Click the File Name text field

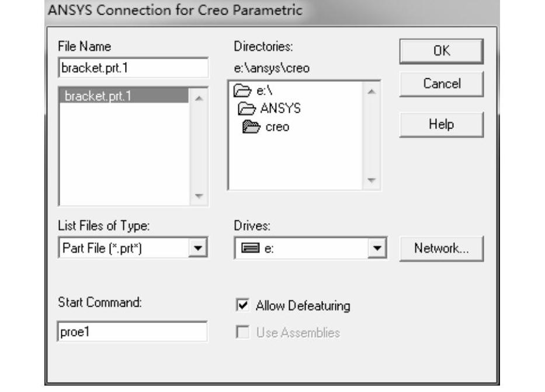point(133,68)
